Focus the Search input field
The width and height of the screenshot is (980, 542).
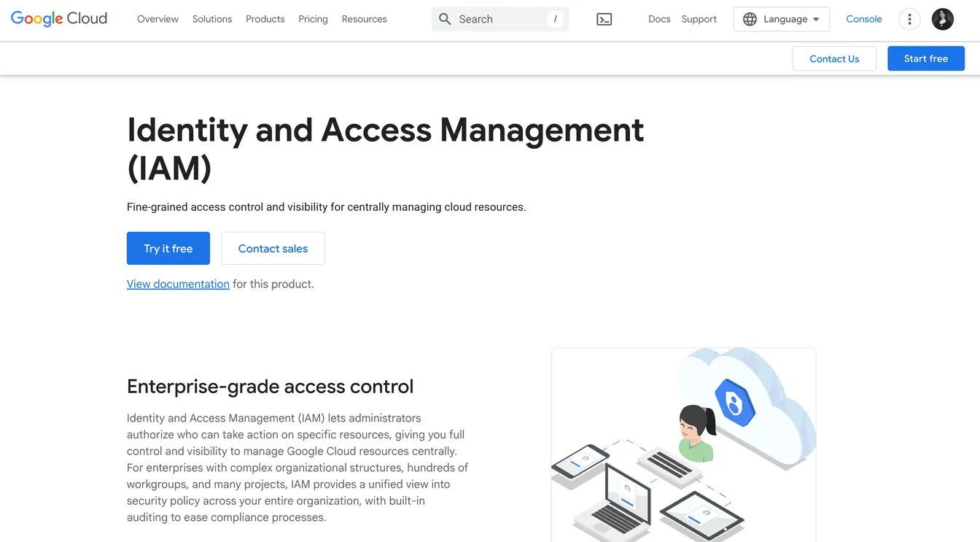500,19
